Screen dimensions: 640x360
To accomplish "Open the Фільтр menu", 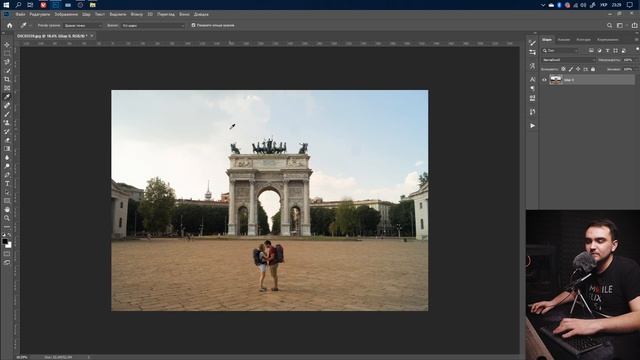I will pos(137,14).
